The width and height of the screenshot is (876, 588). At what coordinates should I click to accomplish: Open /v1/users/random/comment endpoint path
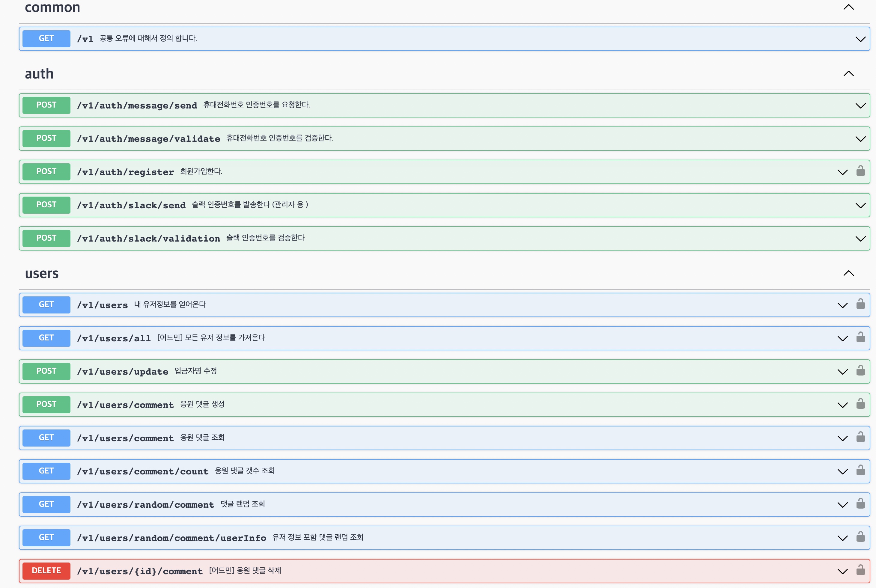coord(145,505)
